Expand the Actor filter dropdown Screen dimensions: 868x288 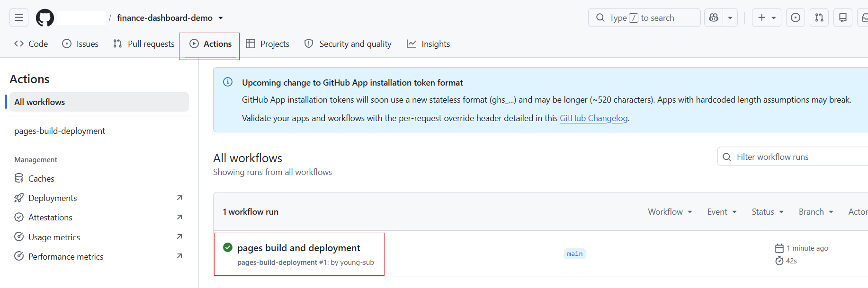(x=858, y=212)
